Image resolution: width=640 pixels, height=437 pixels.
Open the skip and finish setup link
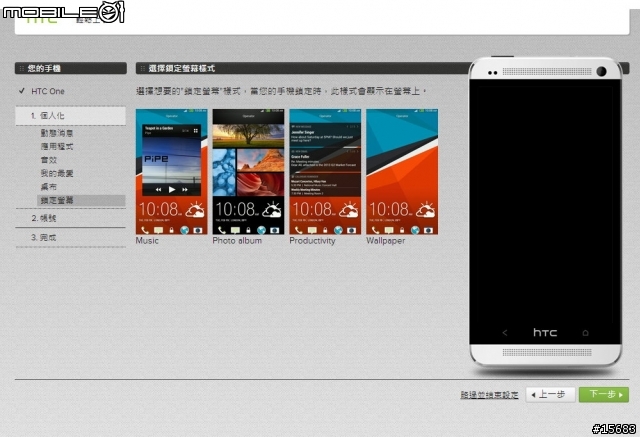[x=489, y=395]
